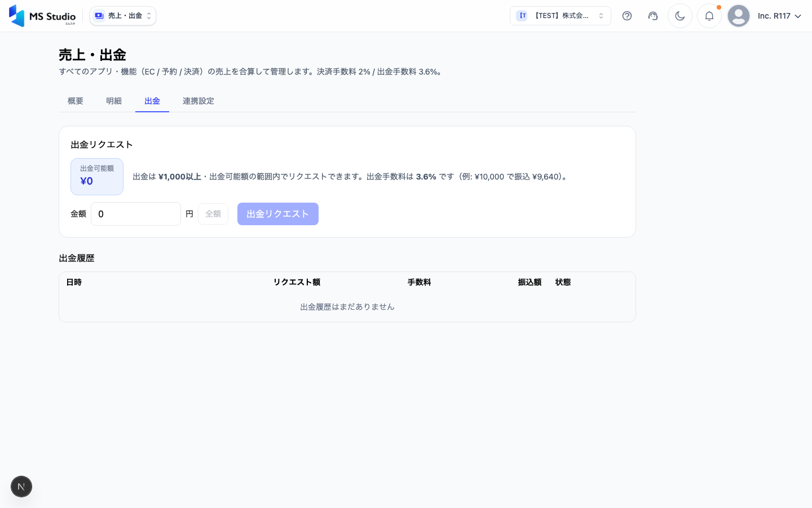This screenshot has width=812, height=508.
Task: Click the 手数料 column header
Action: (419, 282)
